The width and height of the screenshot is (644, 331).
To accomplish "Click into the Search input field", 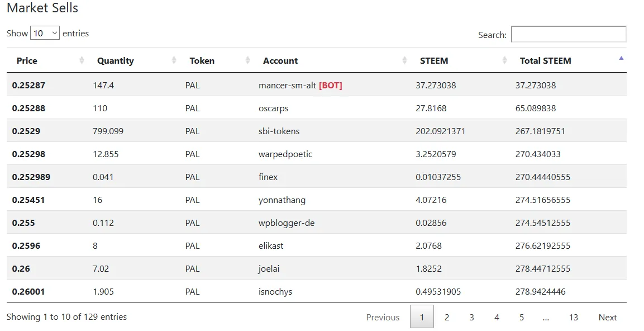I will click(x=569, y=34).
